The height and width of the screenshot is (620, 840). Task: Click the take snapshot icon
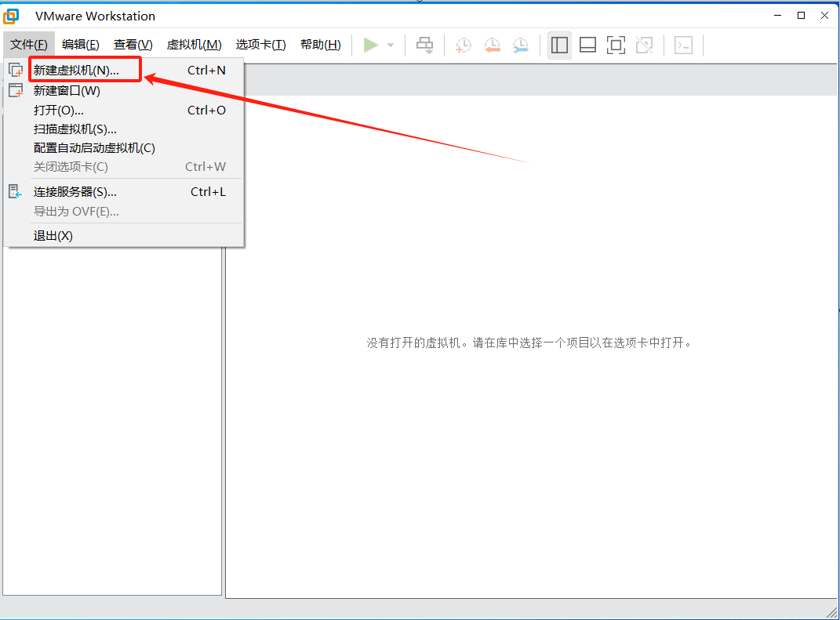[x=464, y=45]
